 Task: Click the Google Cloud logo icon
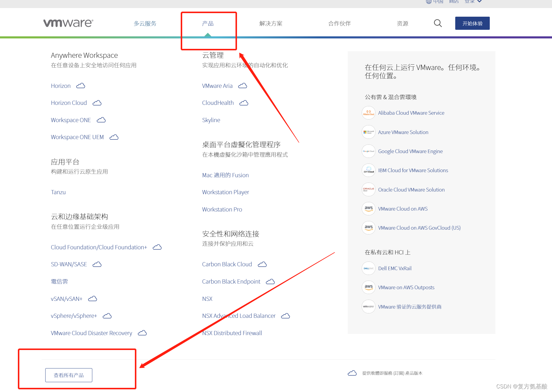coord(369,151)
